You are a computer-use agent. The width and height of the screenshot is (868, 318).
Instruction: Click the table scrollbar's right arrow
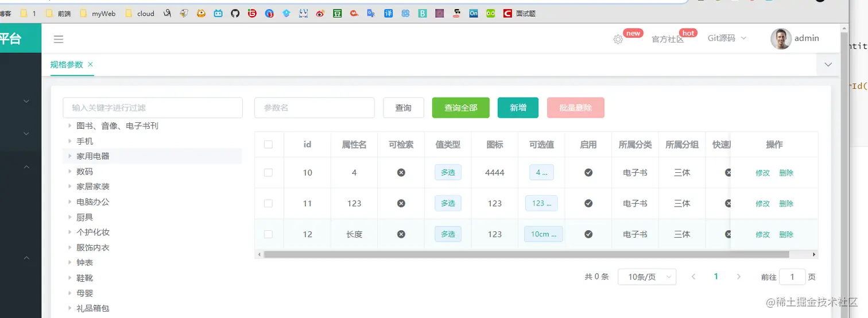[x=813, y=254]
